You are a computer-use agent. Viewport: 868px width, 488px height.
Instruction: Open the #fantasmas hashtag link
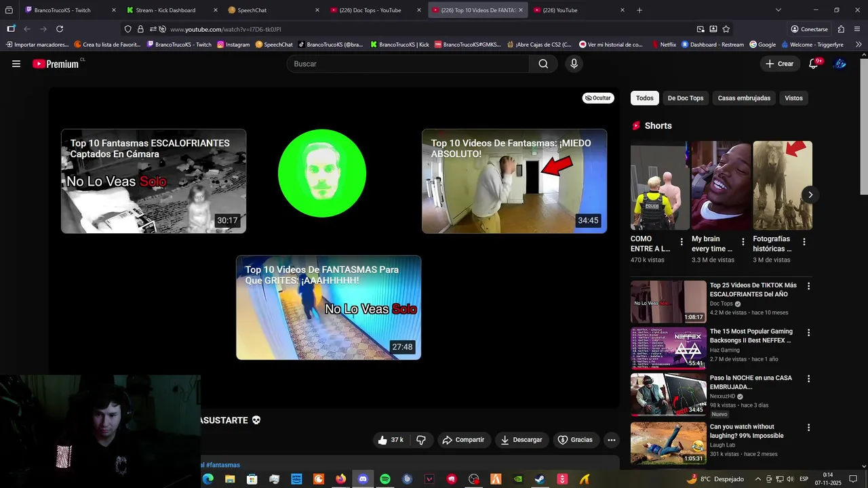coord(223,465)
